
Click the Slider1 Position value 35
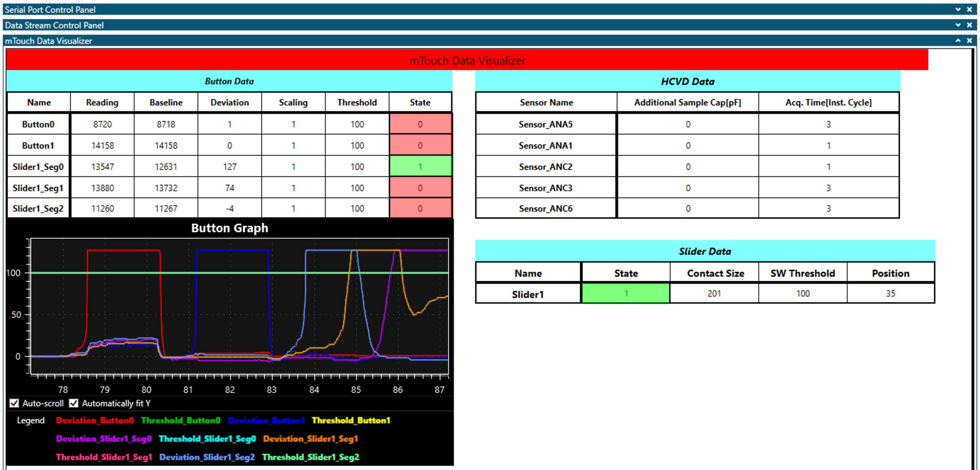pos(890,293)
